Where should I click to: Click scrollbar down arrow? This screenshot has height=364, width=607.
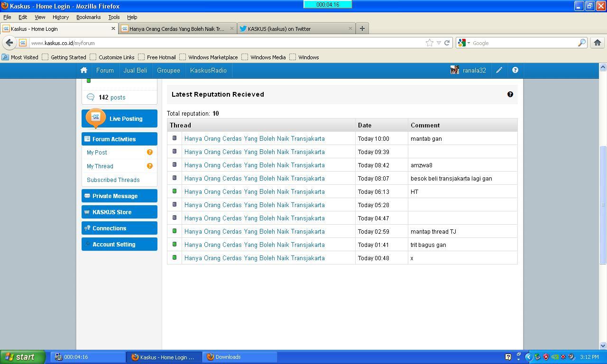click(603, 346)
